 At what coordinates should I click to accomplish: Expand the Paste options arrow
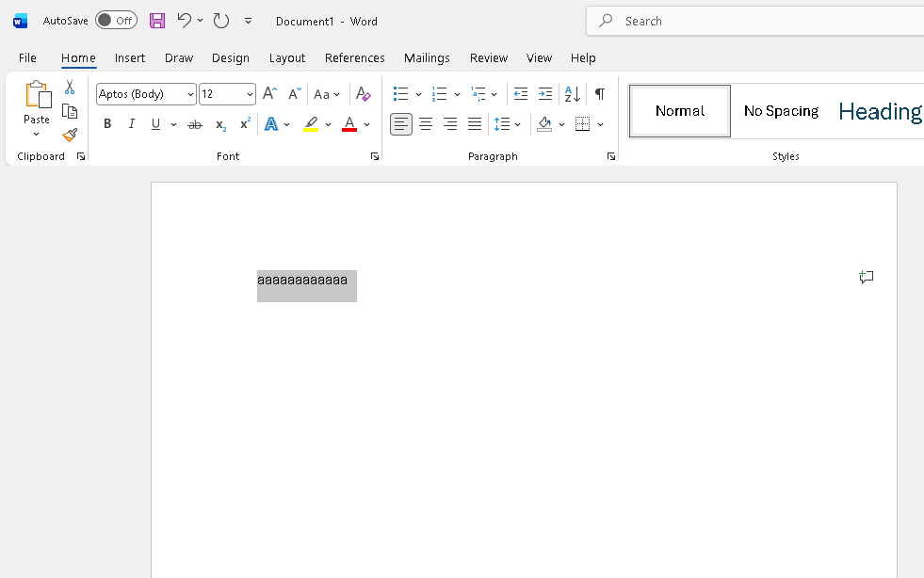click(37, 135)
